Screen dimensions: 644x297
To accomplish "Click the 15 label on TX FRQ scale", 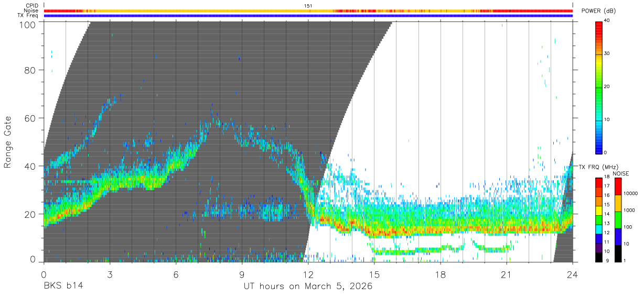I will (x=607, y=204).
